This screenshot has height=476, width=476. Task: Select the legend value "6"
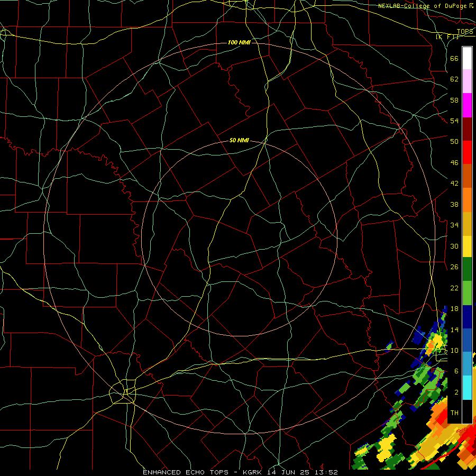click(x=456, y=371)
